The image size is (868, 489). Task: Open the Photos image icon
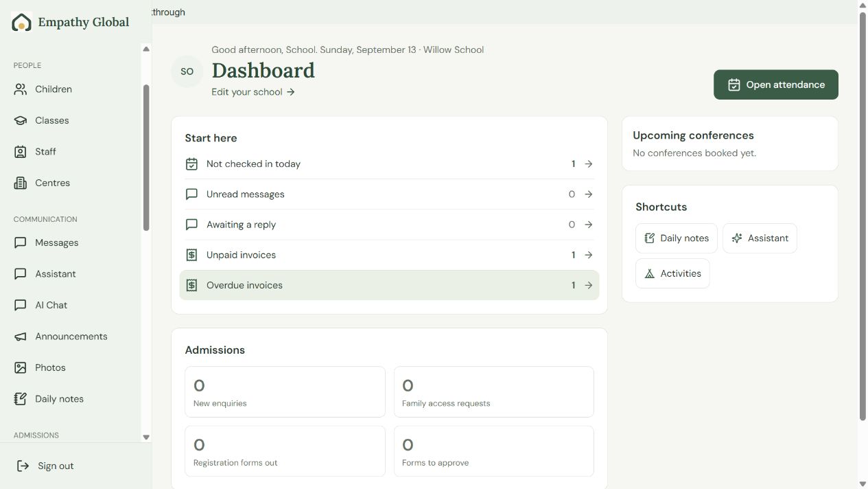click(x=21, y=367)
